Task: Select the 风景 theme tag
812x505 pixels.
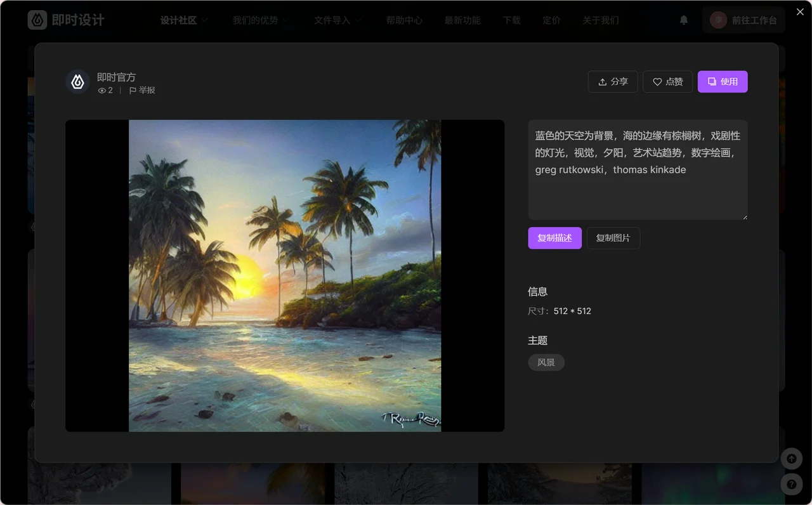Action: (546, 362)
